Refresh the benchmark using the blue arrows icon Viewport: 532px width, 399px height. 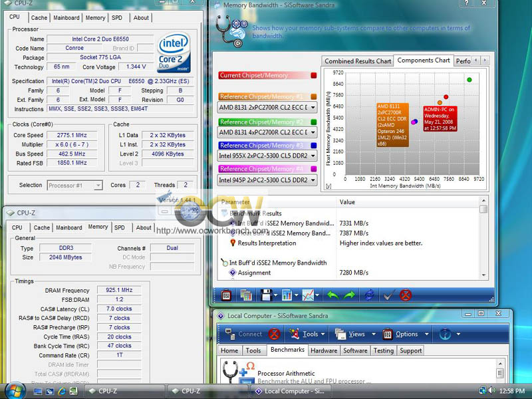click(370, 295)
